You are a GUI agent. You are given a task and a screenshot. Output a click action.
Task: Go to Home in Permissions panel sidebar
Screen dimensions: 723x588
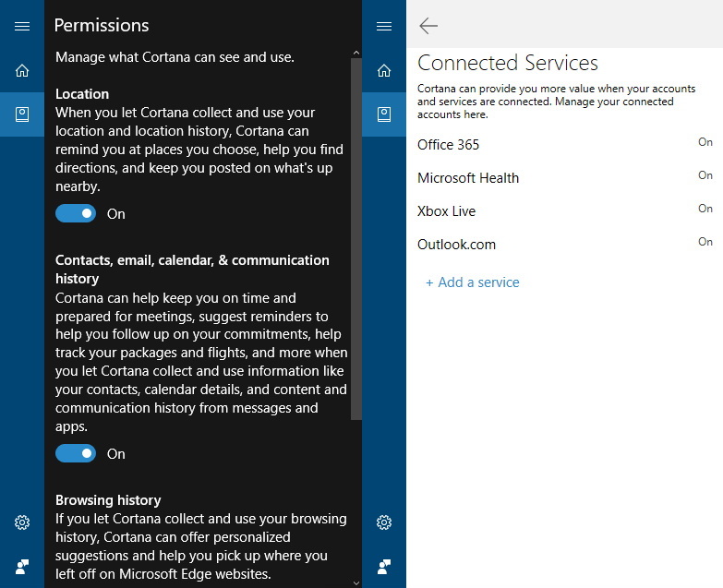coord(22,70)
